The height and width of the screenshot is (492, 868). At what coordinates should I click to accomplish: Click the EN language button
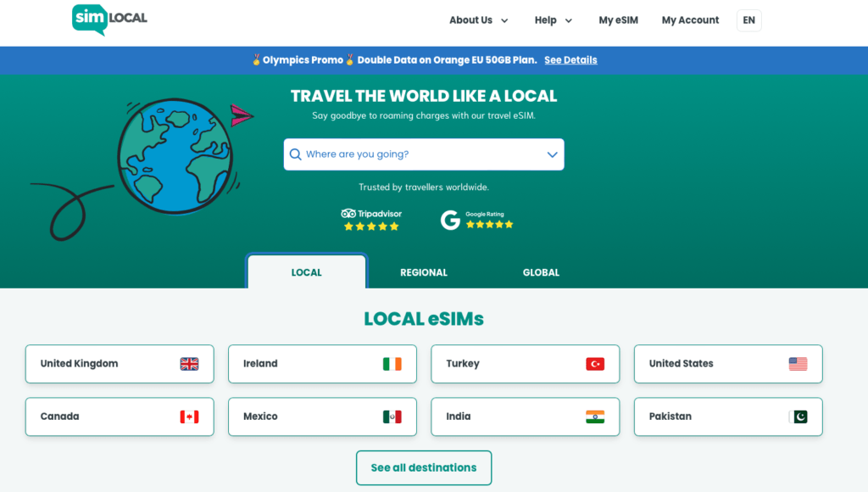[748, 20]
